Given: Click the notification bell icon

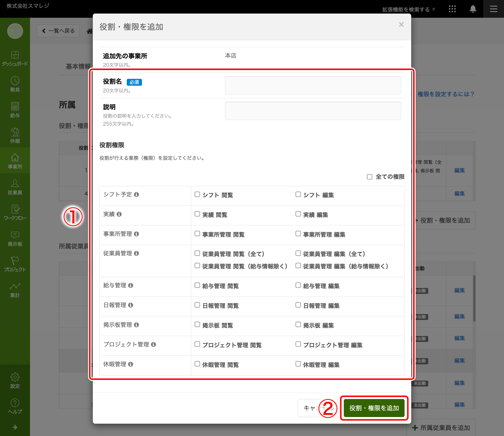Looking at the screenshot, I should coord(473,9).
